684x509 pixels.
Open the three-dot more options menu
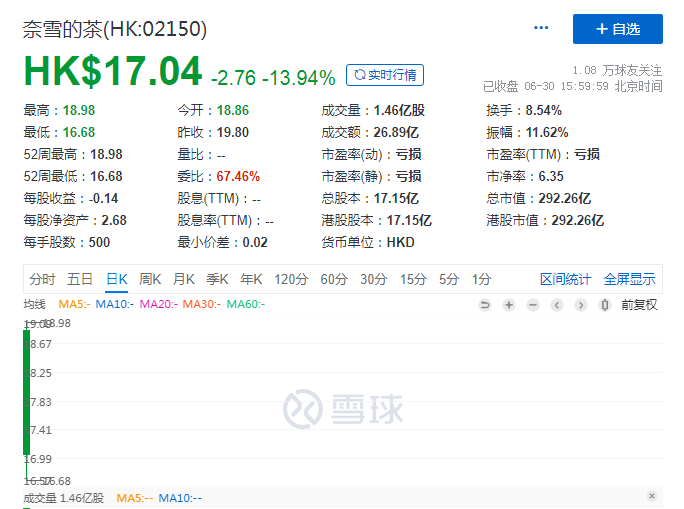[541, 28]
